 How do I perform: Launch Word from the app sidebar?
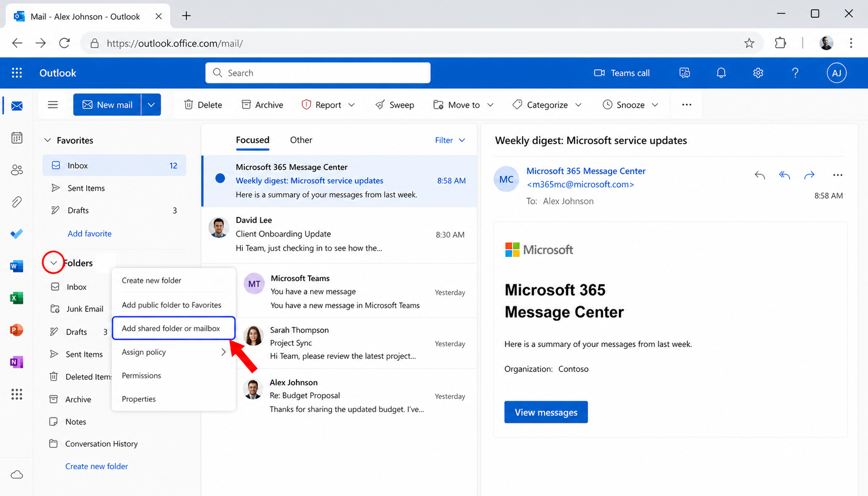coord(17,266)
